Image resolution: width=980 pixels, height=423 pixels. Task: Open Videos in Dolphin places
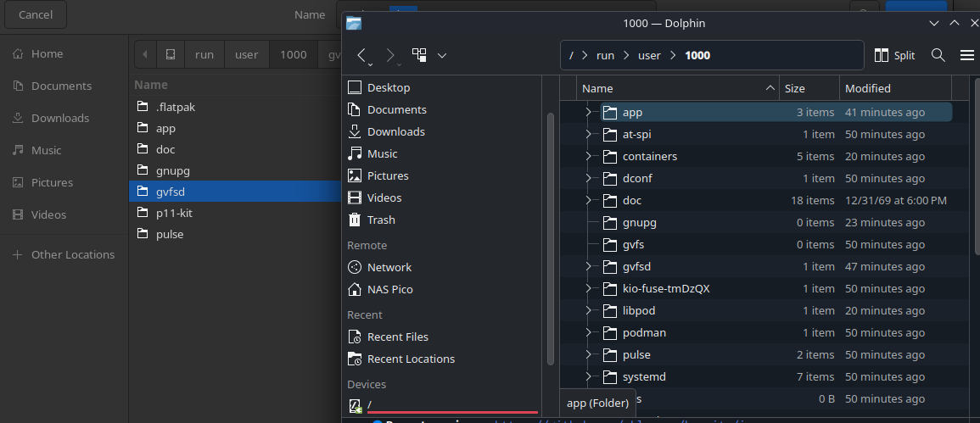pyautogui.click(x=374, y=198)
